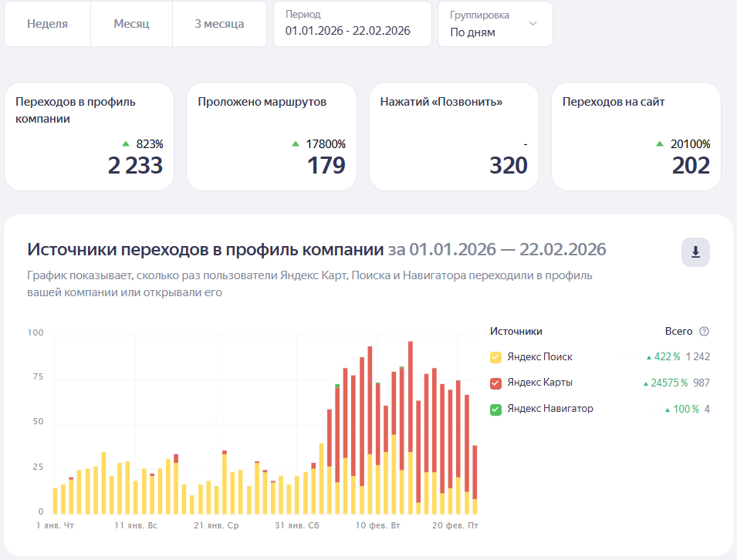Viewport: 737px width, 560px height.
Task: Click the green growth arrow next to 823%
Action: (126, 143)
